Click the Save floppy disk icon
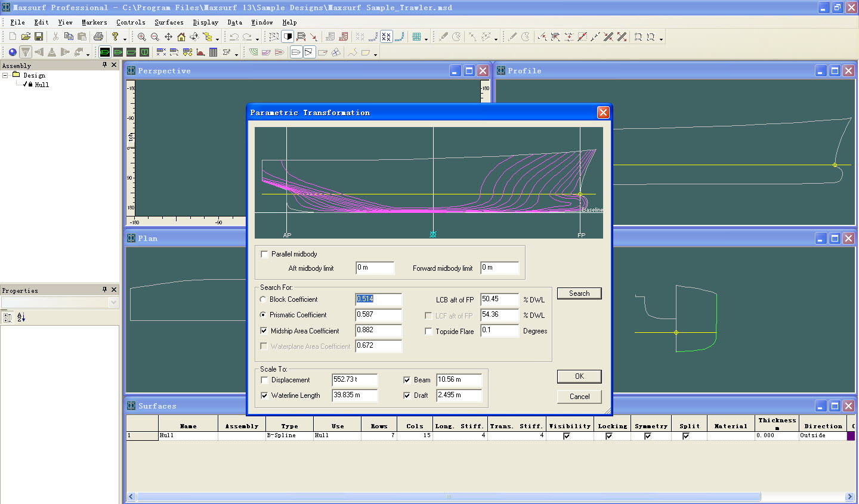 click(x=39, y=36)
